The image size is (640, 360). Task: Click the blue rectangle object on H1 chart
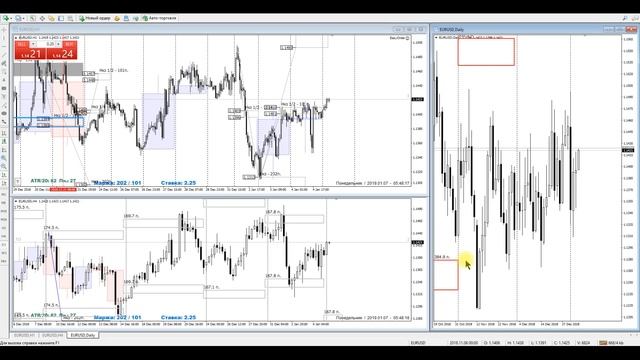click(x=49, y=122)
